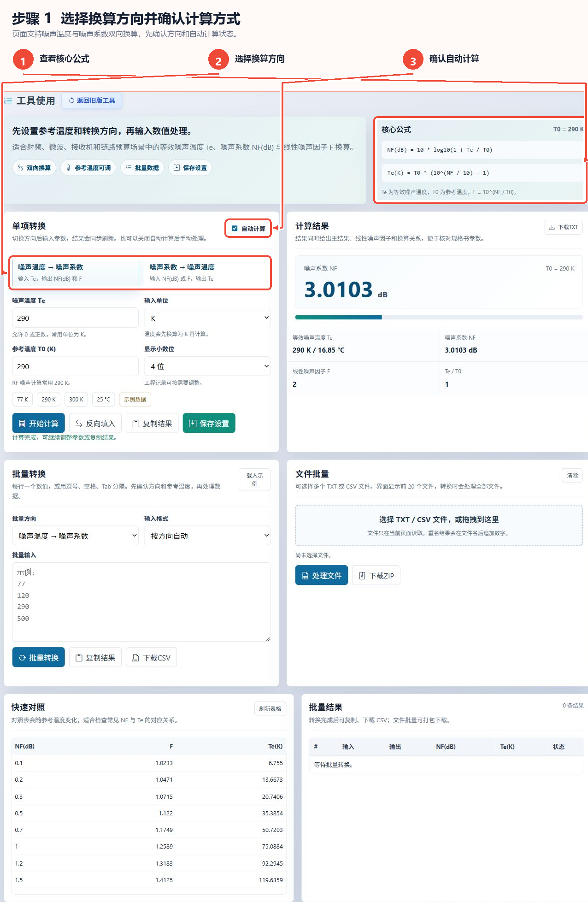Click the 噪声温度 Te input field
588x902 pixels.
point(75,318)
